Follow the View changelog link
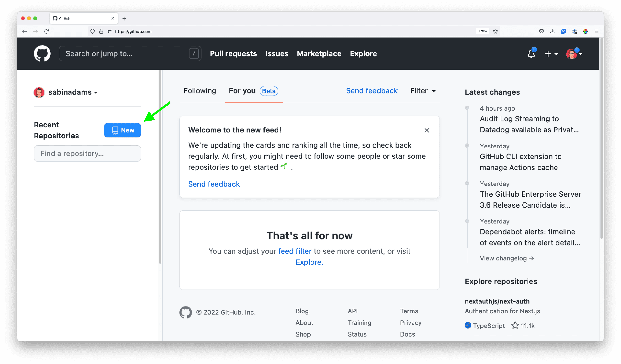The image size is (621, 364). click(x=506, y=258)
